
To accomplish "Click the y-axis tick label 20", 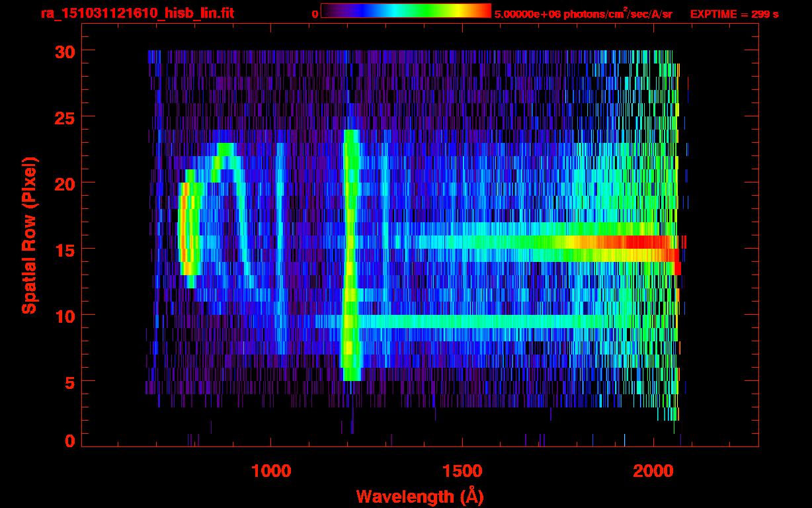I will click(x=65, y=183).
